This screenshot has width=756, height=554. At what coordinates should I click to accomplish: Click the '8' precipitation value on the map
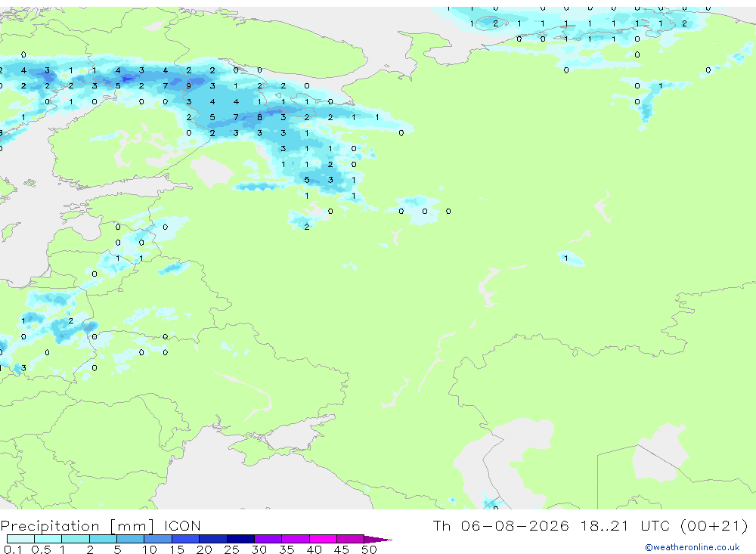[x=259, y=117]
